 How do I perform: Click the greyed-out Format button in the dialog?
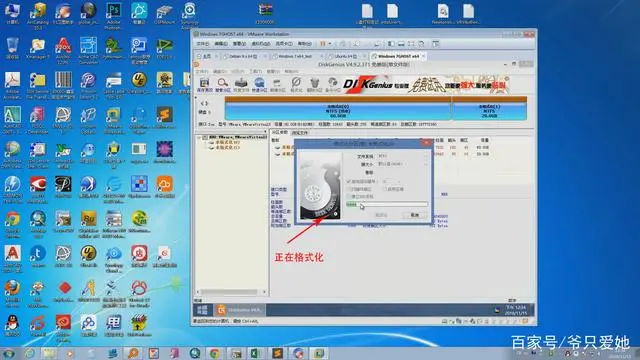click(381, 215)
